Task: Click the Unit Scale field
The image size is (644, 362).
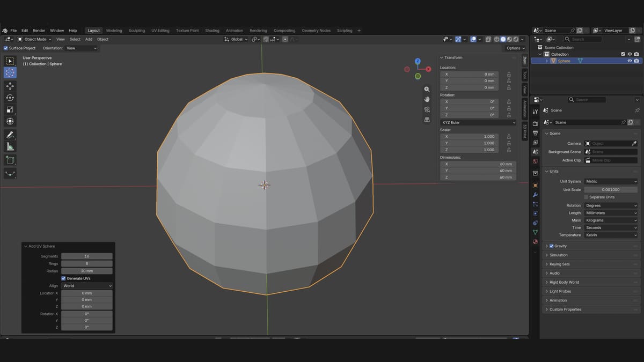Action: 611,190
